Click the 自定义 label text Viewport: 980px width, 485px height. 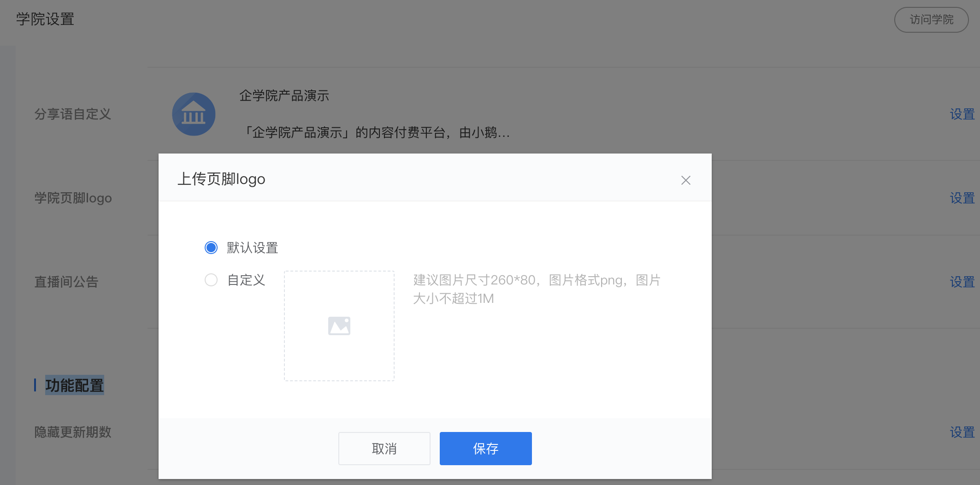tap(246, 280)
